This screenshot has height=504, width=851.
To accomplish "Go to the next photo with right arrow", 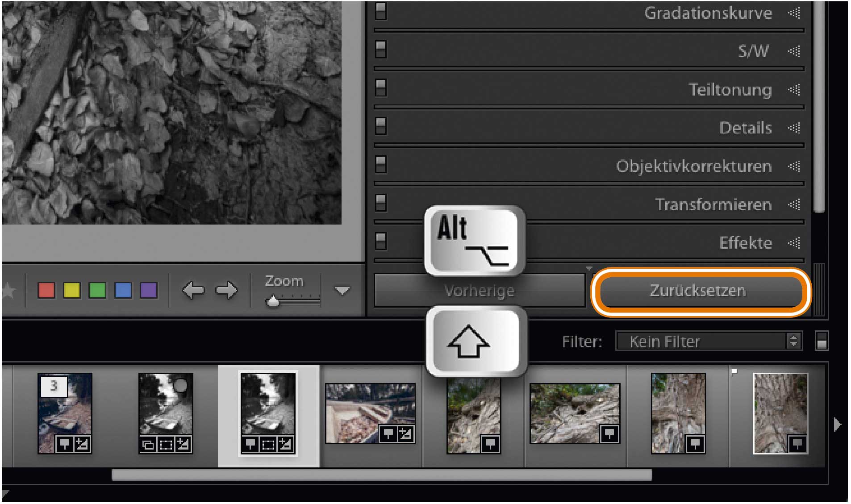I will [x=227, y=291].
